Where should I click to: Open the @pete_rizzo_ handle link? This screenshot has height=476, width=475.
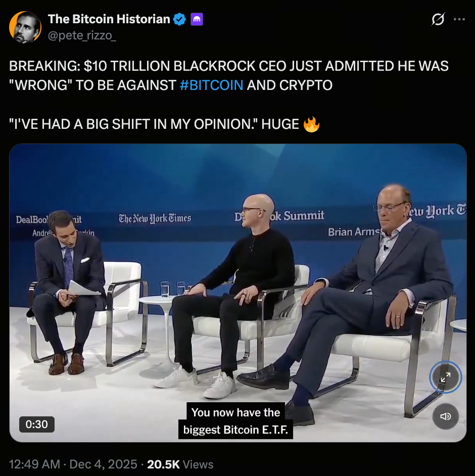(82, 35)
